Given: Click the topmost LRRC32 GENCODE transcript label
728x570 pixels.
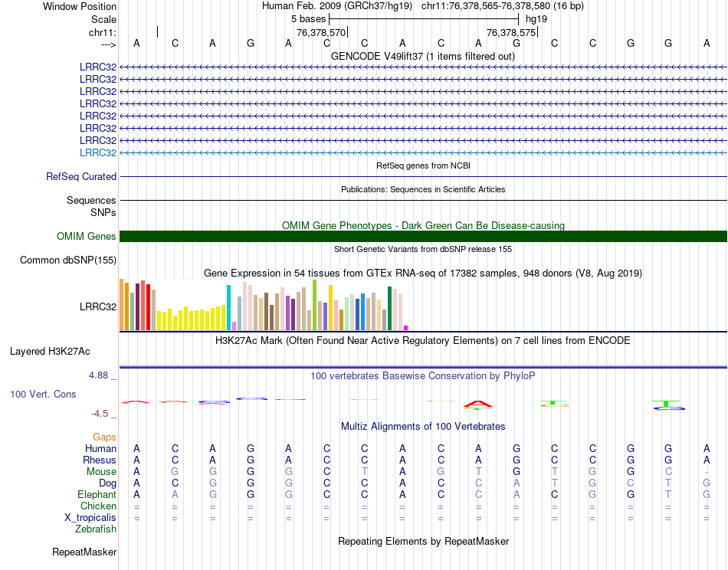Looking at the screenshot, I should pos(98,67).
